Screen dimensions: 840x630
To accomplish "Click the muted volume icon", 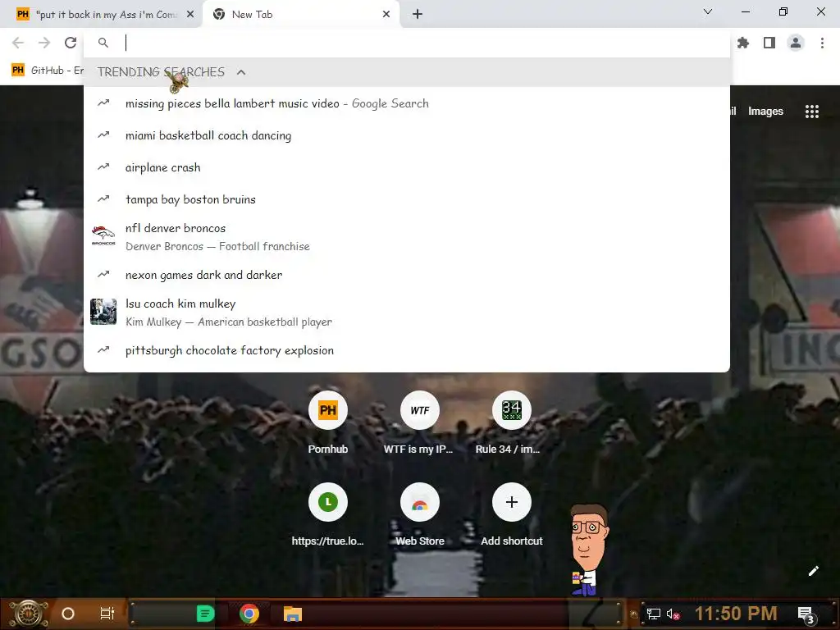I will click(x=673, y=614).
